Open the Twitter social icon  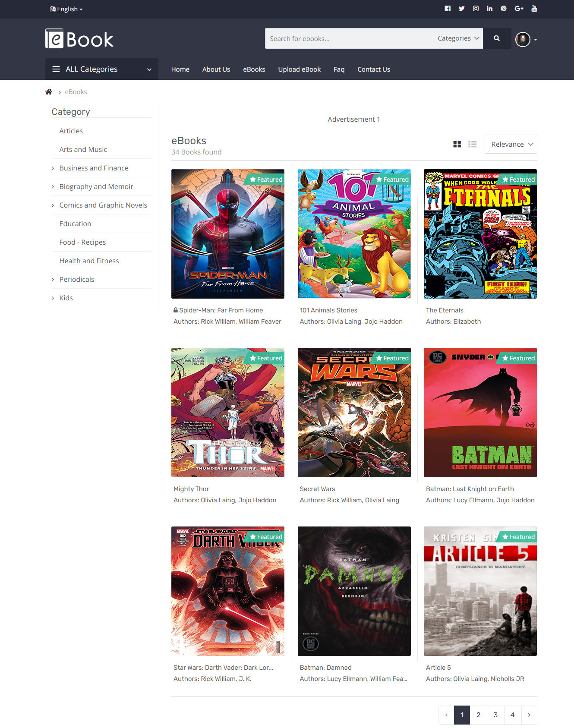click(x=461, y=9)
